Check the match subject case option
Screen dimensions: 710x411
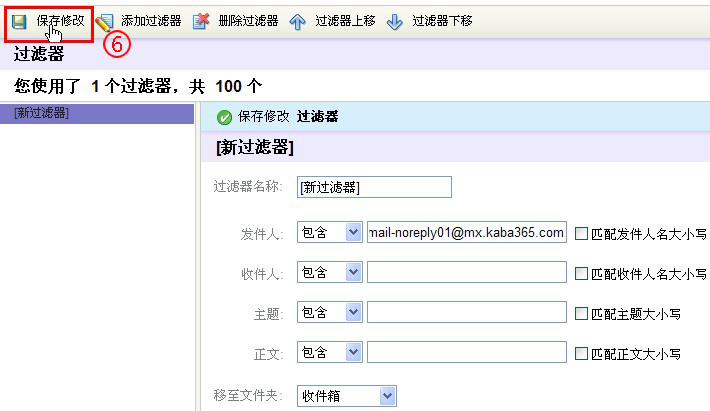[581, 313]
